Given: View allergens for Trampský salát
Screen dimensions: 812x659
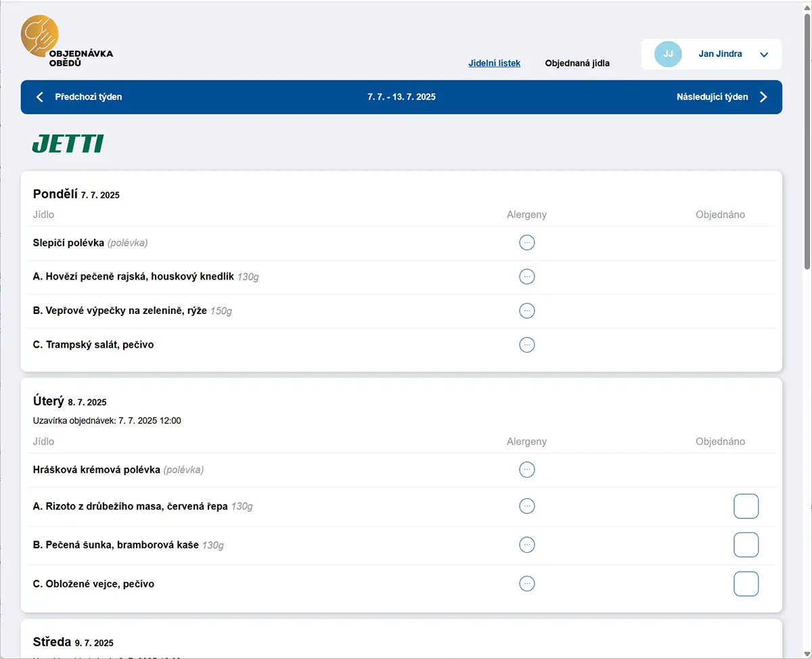Looking at the screenshot, I should pos(526,344).
